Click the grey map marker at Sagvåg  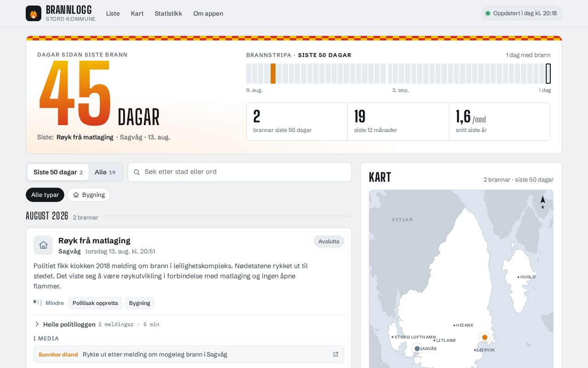coord(417,349)
